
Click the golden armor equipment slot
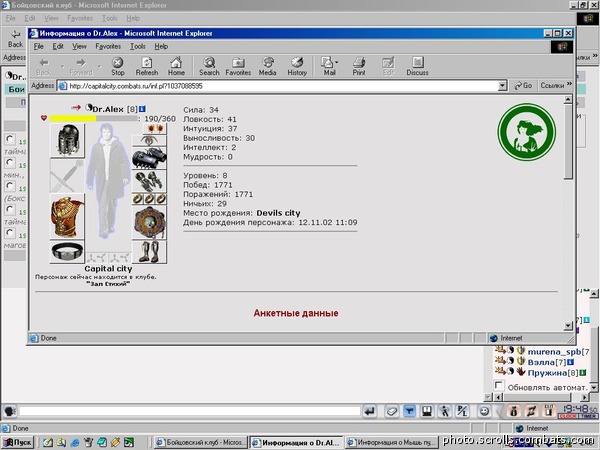67,216
